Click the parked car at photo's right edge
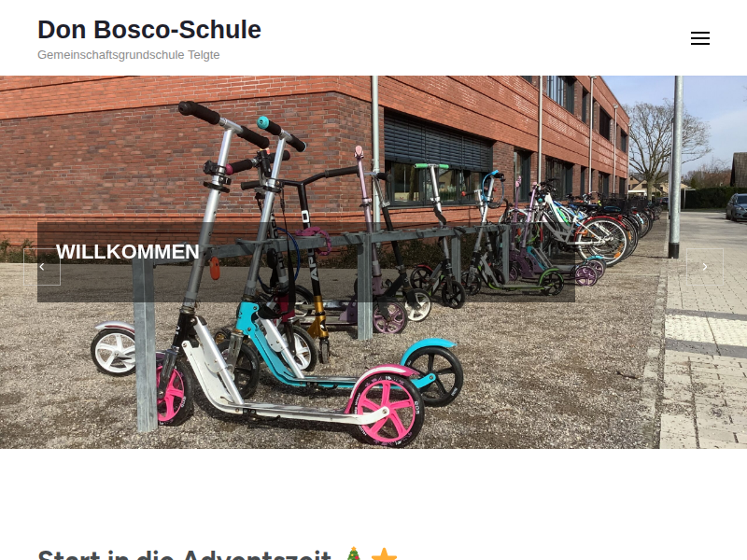Screen dimensions: 747x560 click(737, 207)
